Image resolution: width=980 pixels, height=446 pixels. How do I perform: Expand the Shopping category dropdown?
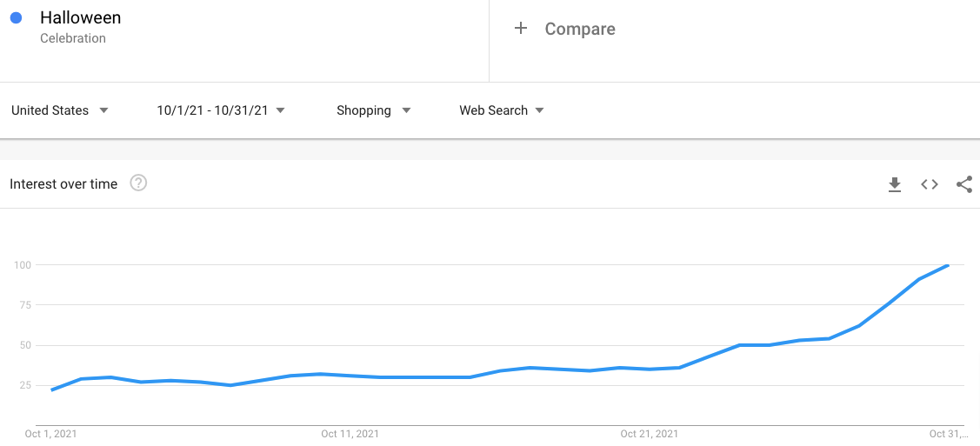373,110
